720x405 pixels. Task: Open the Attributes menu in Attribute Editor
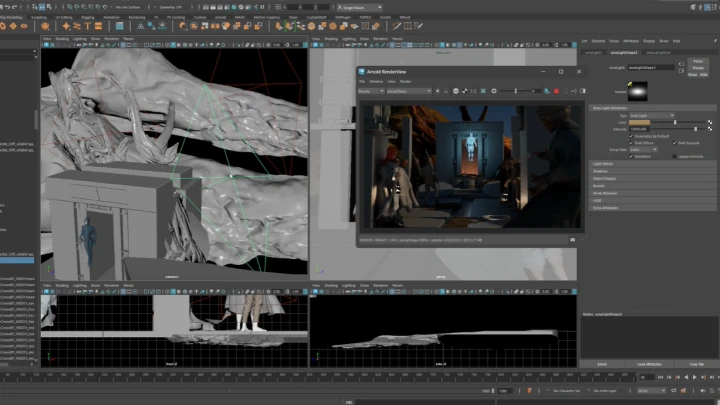point(631,41)
